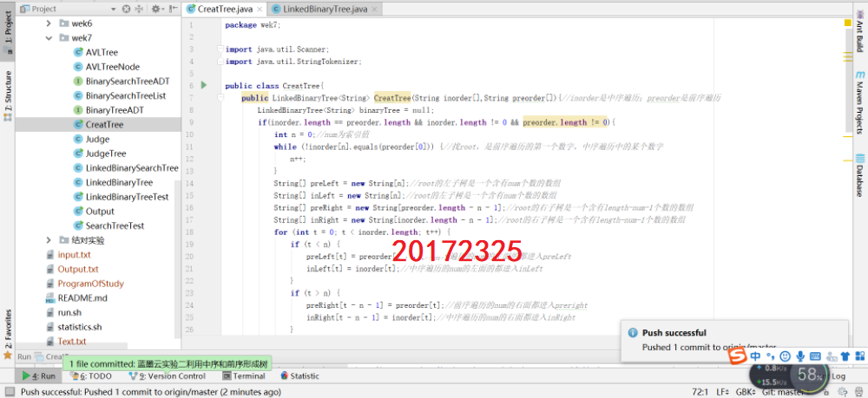Click the green run gutter arrow at line 6
The width and height of the screenshot is (868, 398).
coord(204,85)
